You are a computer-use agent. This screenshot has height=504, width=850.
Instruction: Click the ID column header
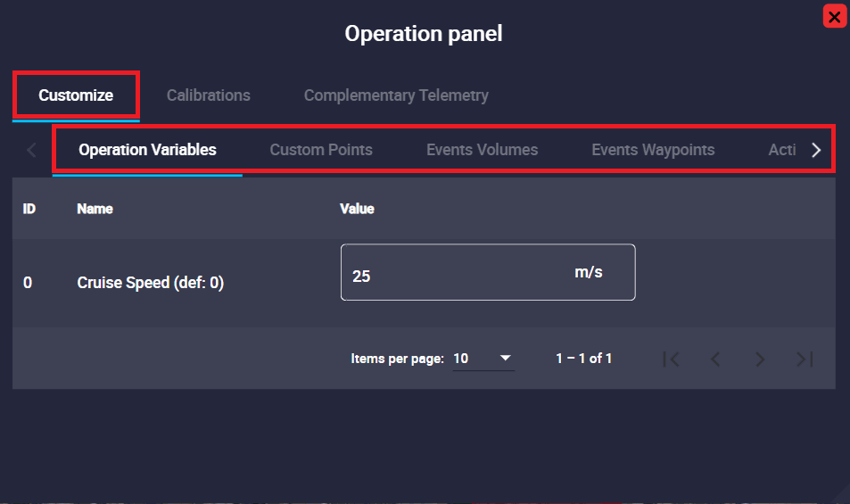pos(29,209)
